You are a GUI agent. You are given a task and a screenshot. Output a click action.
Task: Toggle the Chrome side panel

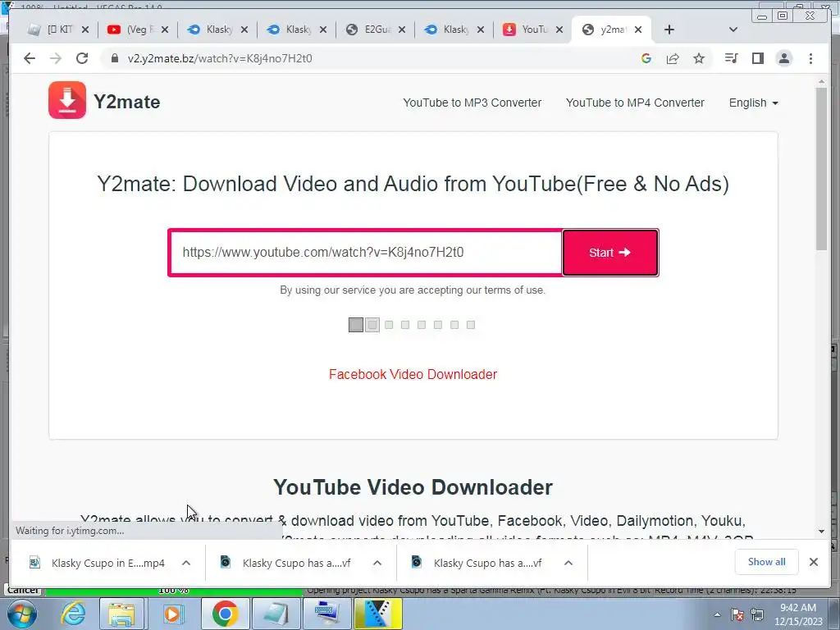pyautogui.click(x=757, y=58)
